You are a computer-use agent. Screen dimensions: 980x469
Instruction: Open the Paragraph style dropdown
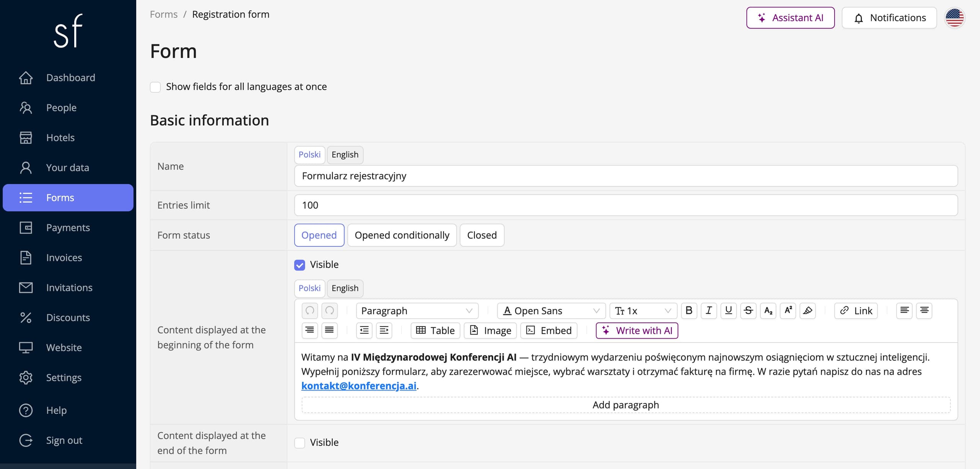pos(417,311)
